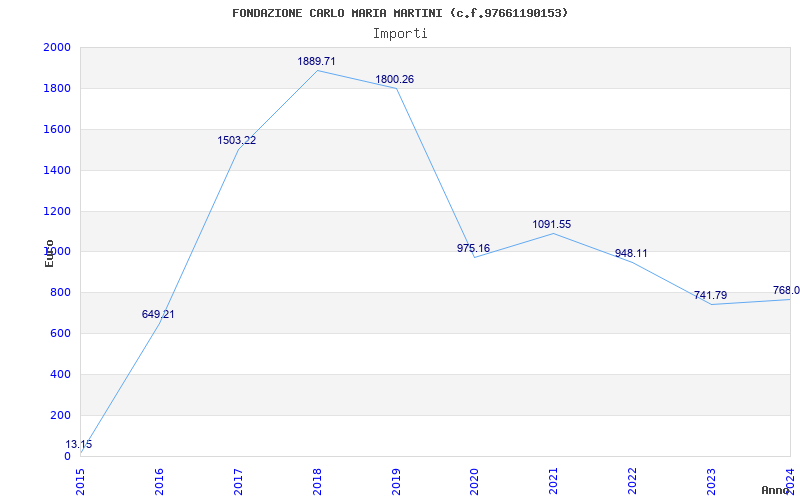Viewport: 800px width, 500px height.
Task: Select the 1800.26 value label
Action: pyautogui.click(x=394, y=80)
